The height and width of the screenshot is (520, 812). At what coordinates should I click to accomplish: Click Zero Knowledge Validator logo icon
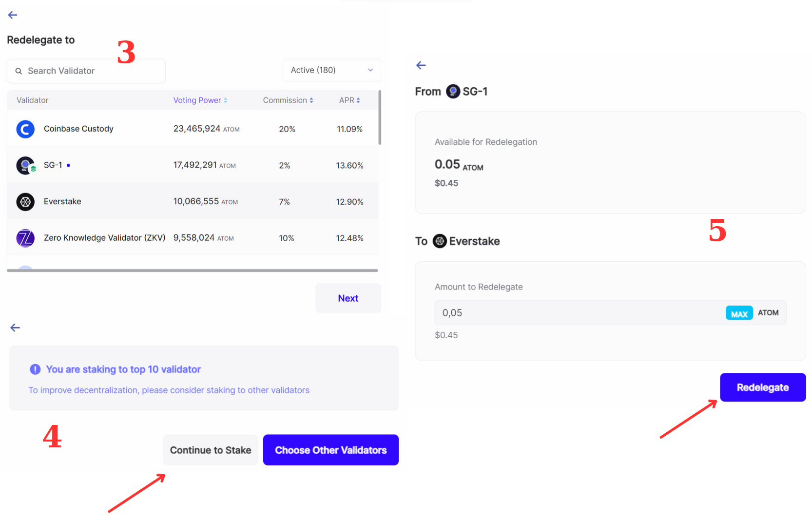pos(25,238)
